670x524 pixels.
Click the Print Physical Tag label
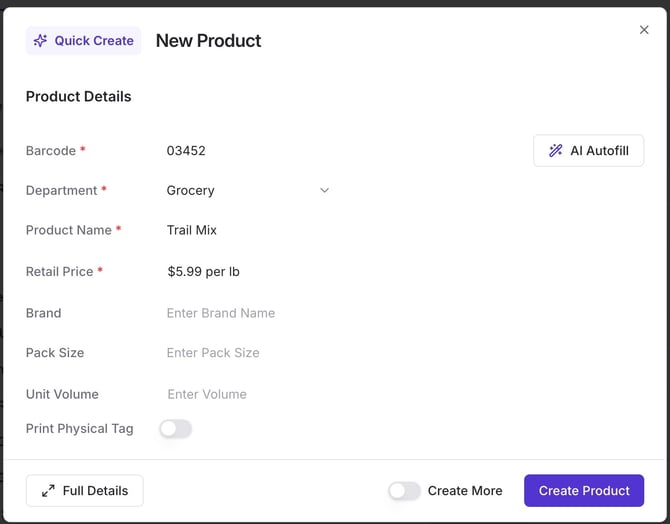click(80, 428)
